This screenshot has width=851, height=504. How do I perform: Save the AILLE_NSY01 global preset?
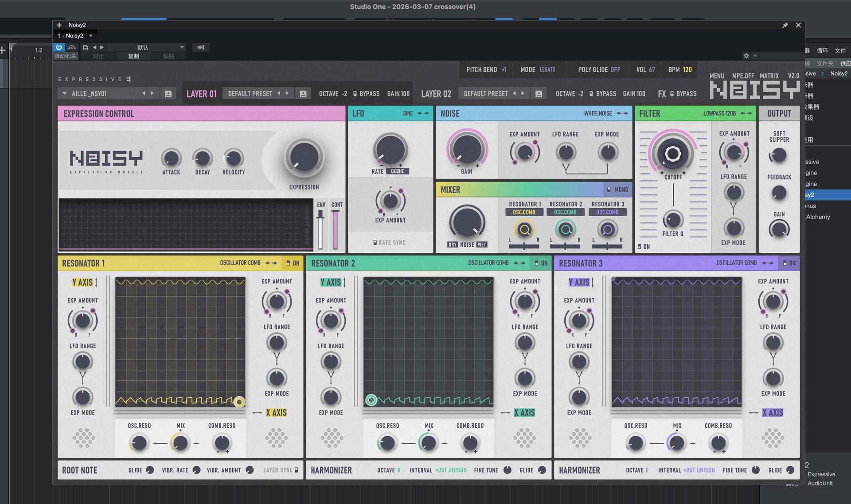[x=168, y=94]
